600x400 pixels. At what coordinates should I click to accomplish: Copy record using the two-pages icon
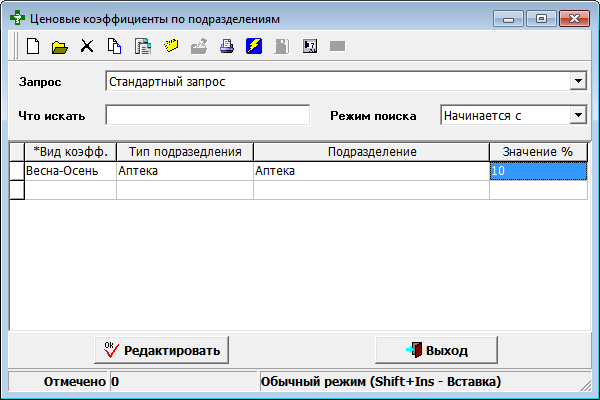point(114,46)
